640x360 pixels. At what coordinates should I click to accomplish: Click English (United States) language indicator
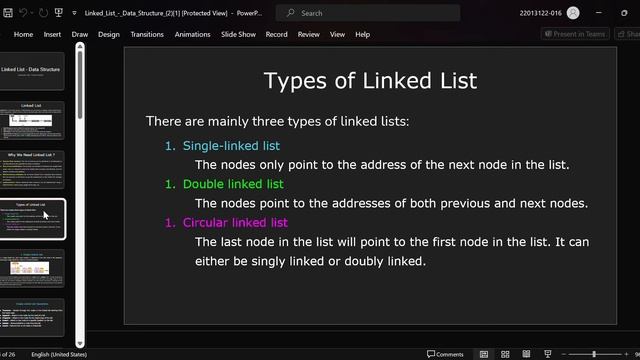[x=59, y=354]
